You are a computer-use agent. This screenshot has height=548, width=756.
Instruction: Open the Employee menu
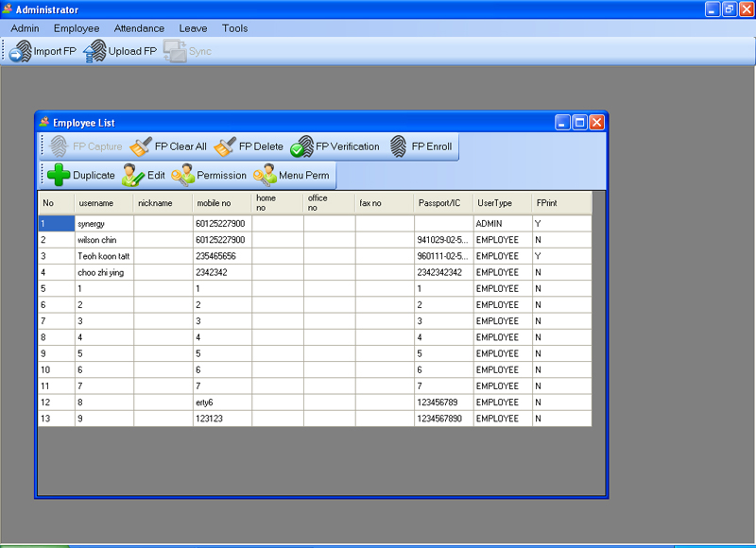tap(77, 28)
